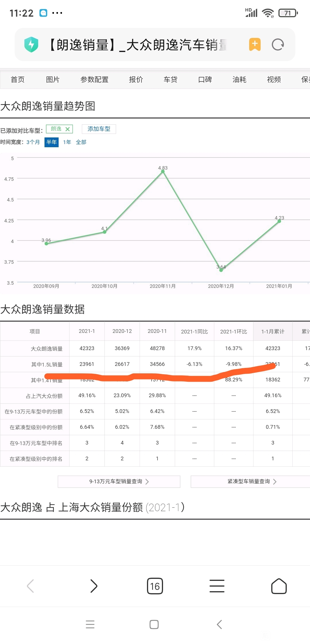The width and height of the screenshot is (310, 644).
Task: Tap Android recent apps navigation button
Action: pos(90,624)
